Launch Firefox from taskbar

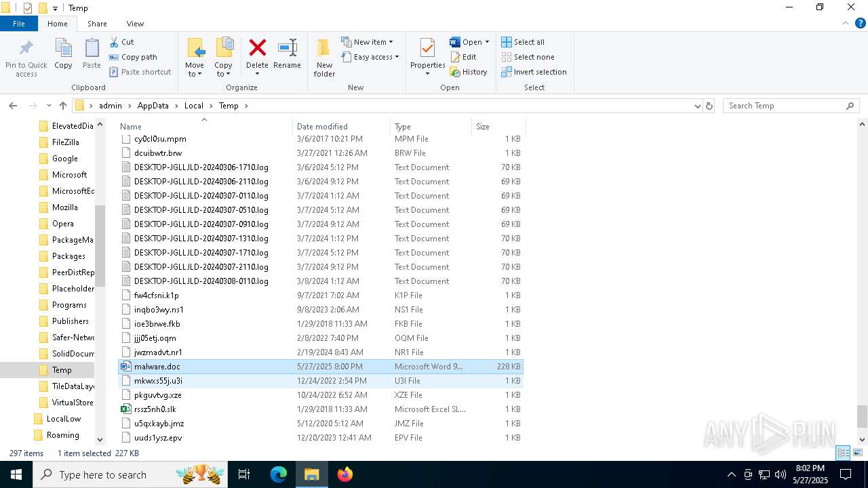[345, 474]
